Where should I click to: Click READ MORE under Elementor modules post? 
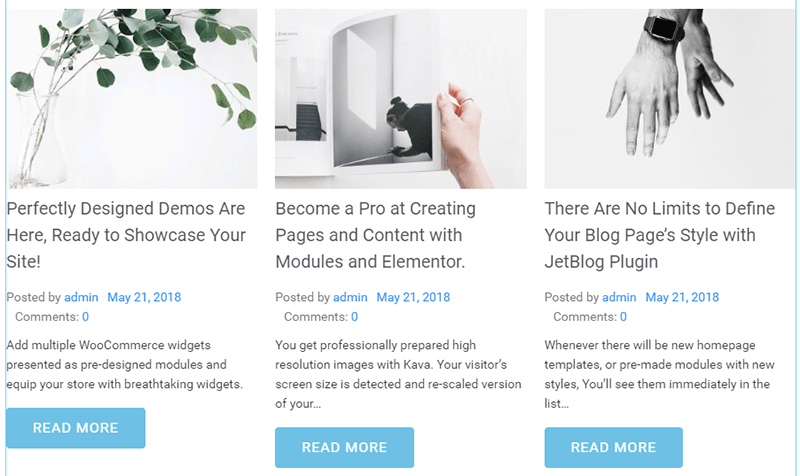point(344,447)
